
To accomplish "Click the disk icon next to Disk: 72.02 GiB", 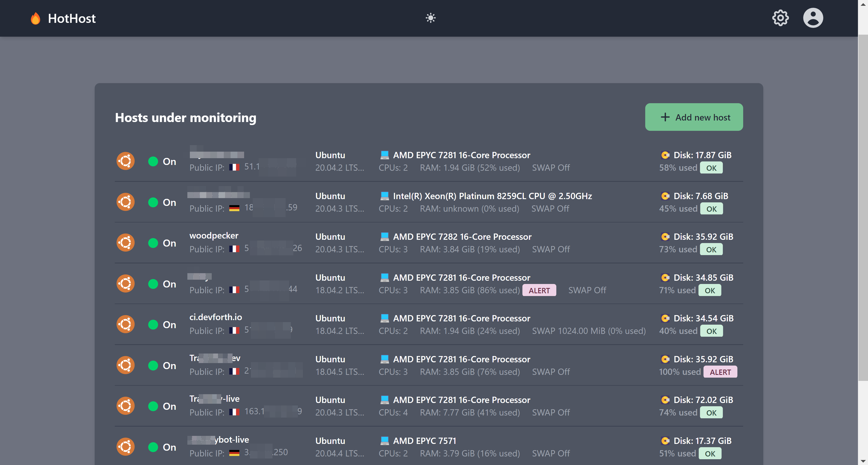I will [665, 400].
